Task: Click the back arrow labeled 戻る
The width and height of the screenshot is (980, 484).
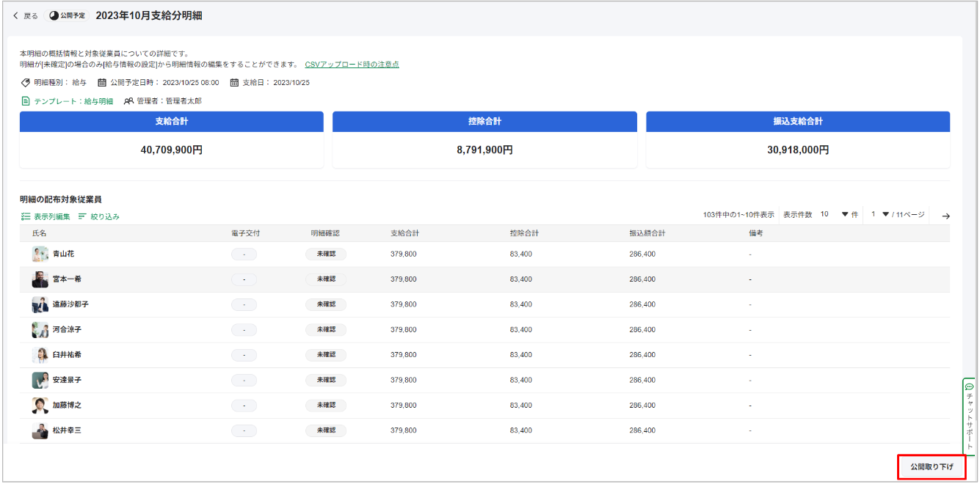Action: (x=26, y=15)
